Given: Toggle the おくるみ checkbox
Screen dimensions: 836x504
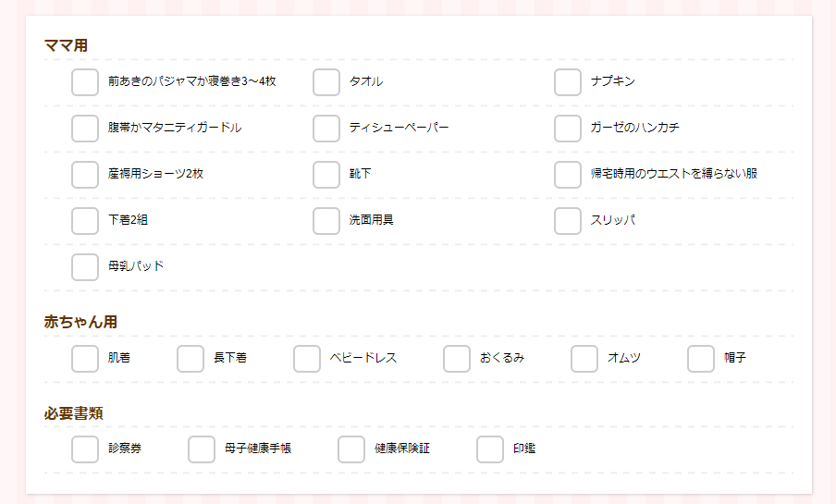Looking at the screenshot, I should pyautogui.click(x=457, y=359).
